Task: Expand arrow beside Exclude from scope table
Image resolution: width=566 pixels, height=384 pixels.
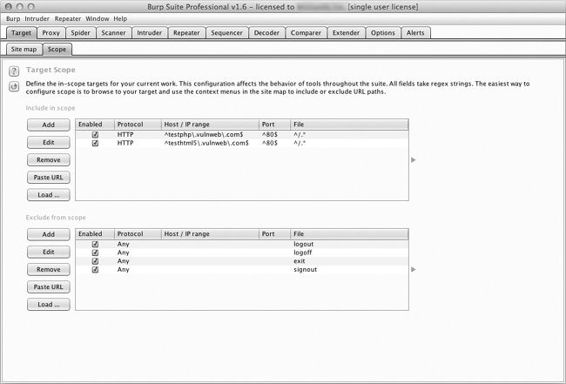Action: (x=413, y=269)
